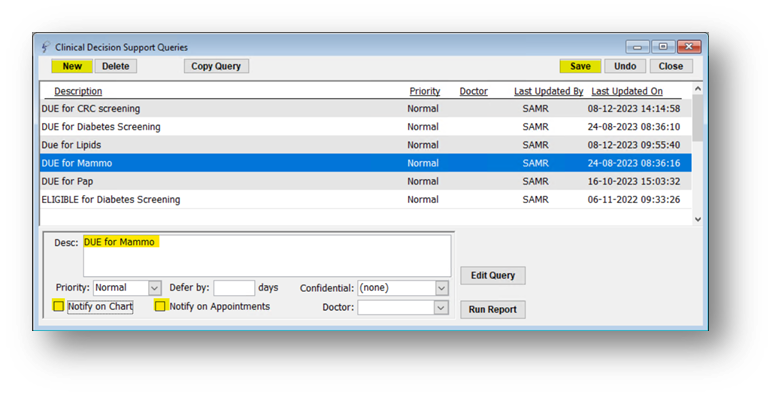Sort list by Last Updated On header
This screenshot has width=774, height=396.
point(627,91)
